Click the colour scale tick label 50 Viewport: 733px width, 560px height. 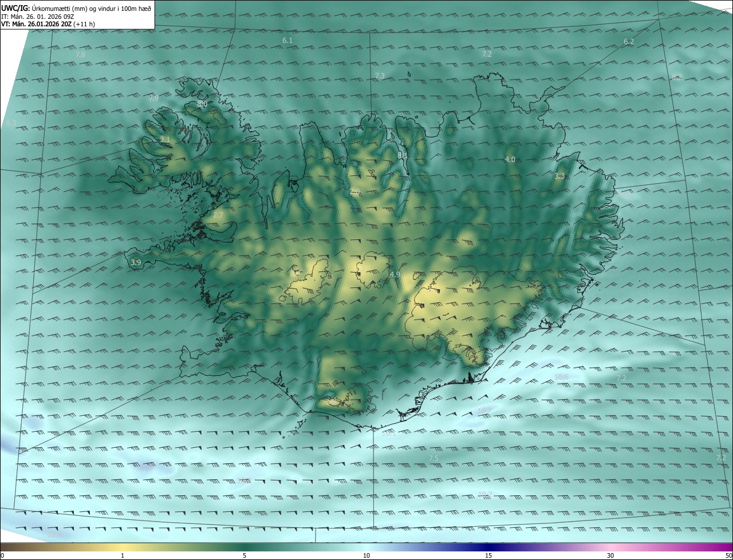728,555
